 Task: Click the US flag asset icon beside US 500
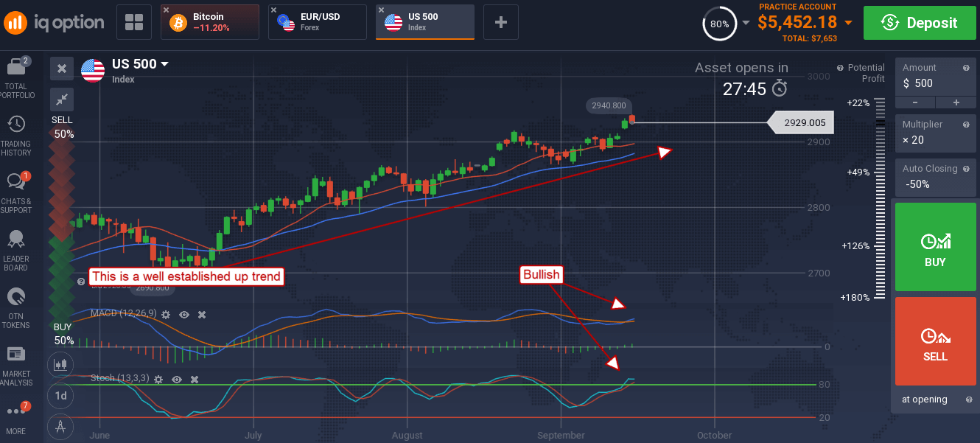[x=93, y=70]
